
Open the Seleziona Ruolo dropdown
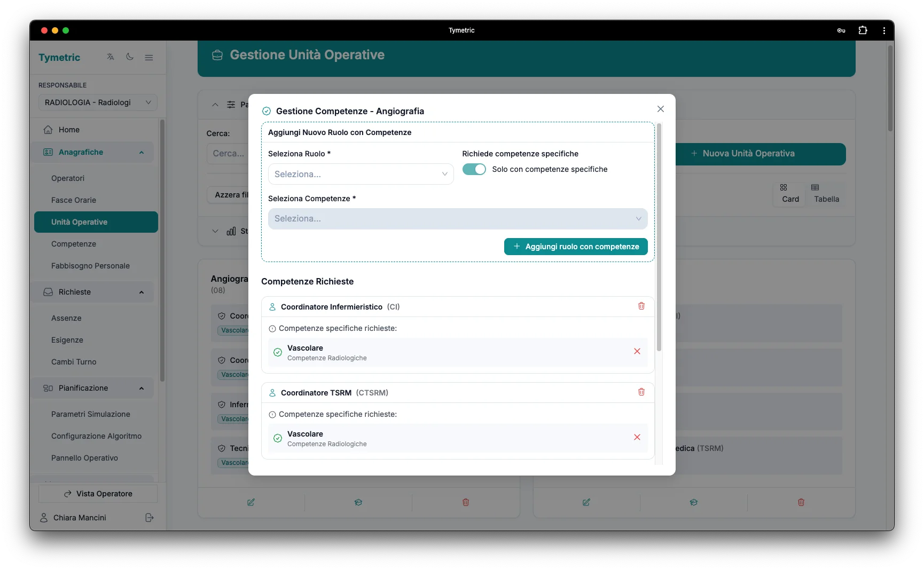[360, 174]
